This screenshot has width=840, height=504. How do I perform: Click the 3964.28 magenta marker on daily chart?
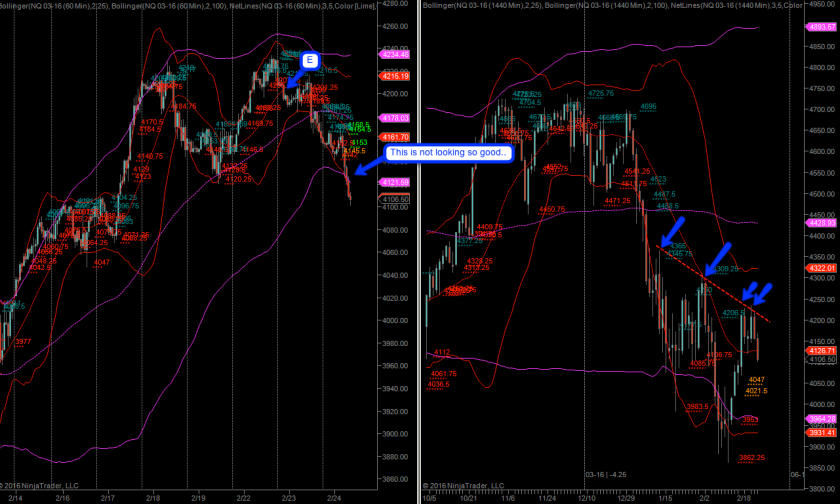click(821, 419)
